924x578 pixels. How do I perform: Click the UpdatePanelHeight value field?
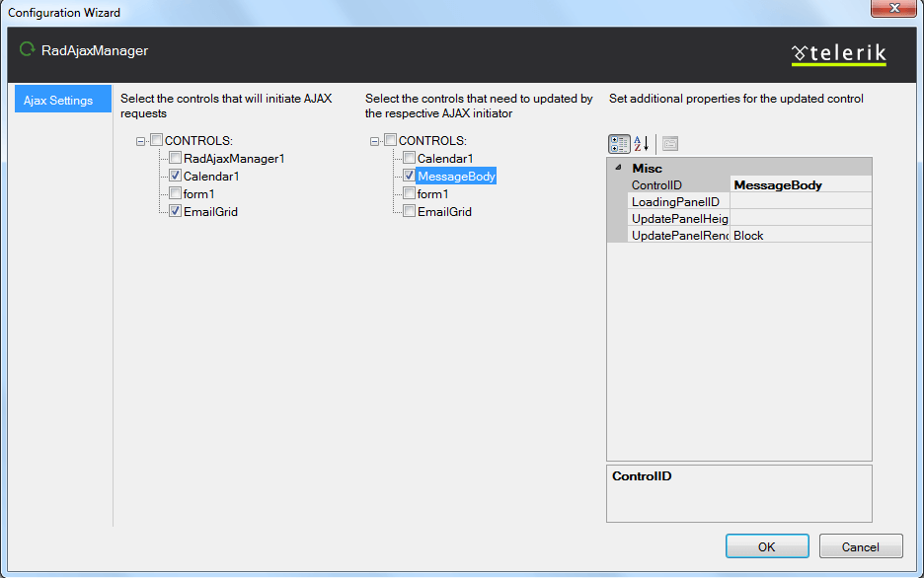(801, 218)
